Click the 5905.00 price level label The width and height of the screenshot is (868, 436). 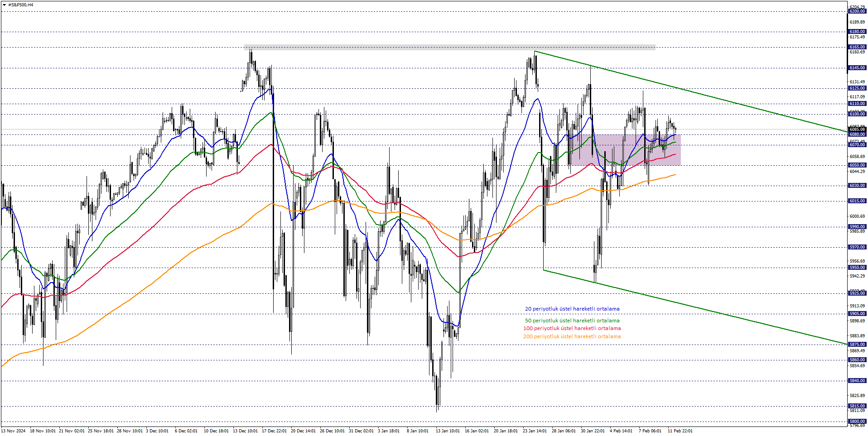click(x=857, y=314)
